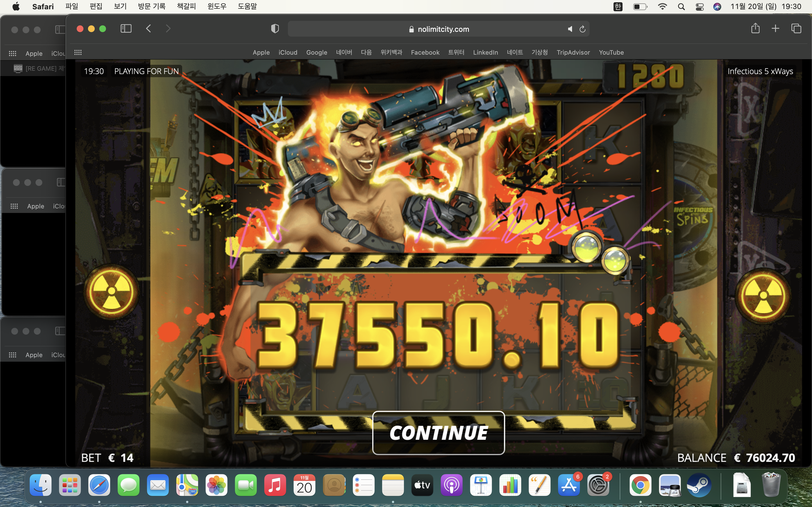Click the left radiation hazard icon
This screenshot has height=507, width=812.
[111, 292]
